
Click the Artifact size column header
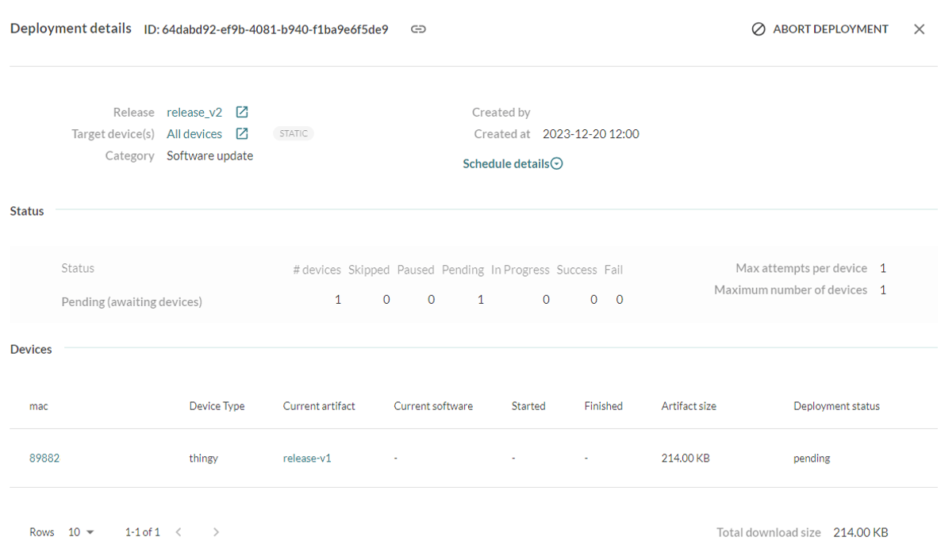pyautogui.click(x=689, y=406)
